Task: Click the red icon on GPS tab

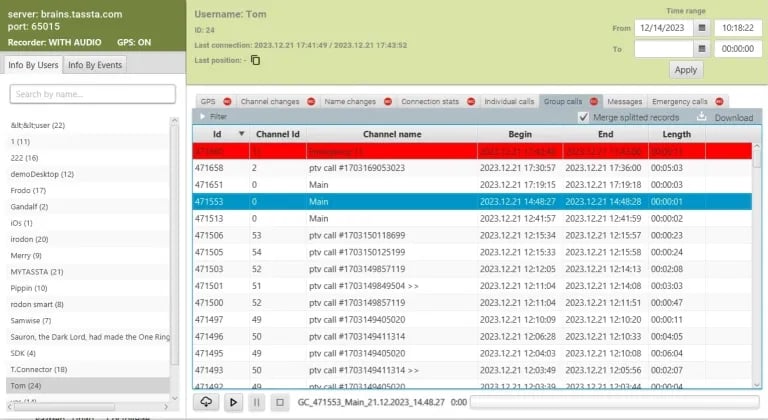Action: click(227, 101)
